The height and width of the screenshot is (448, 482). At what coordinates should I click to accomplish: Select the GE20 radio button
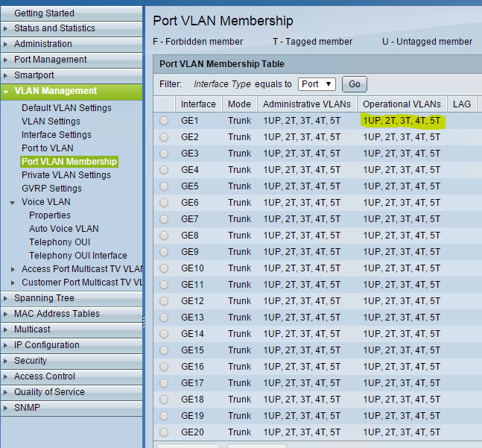164,432
